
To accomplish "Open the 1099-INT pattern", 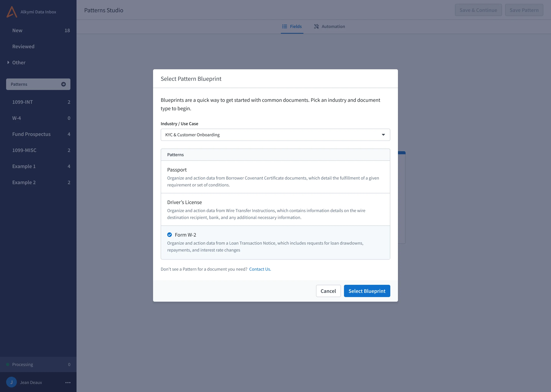I will pos(38,102).
